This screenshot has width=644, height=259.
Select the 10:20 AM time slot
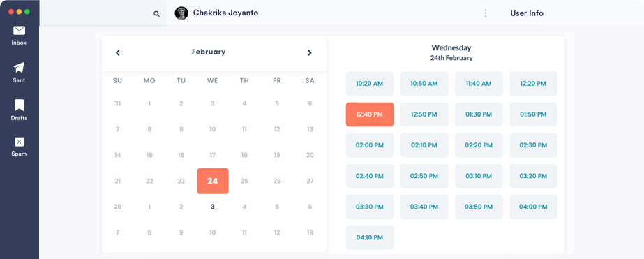(x=370, y=84)
